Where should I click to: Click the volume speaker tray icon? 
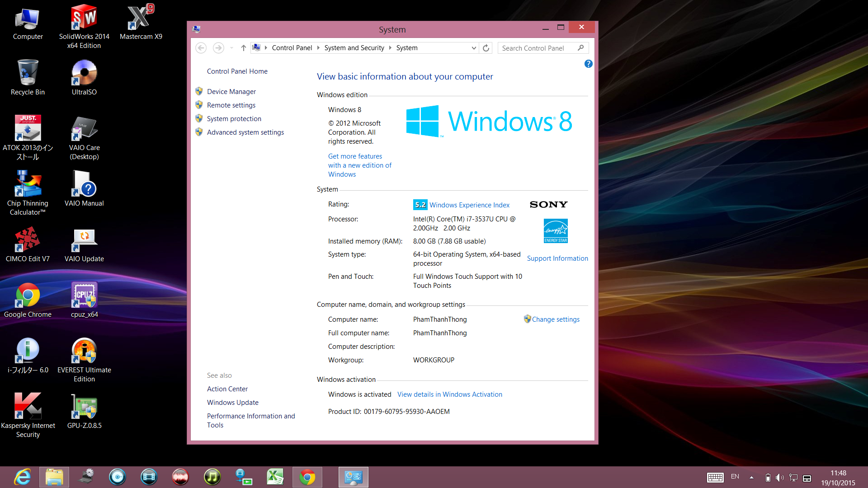coord(780,478)
